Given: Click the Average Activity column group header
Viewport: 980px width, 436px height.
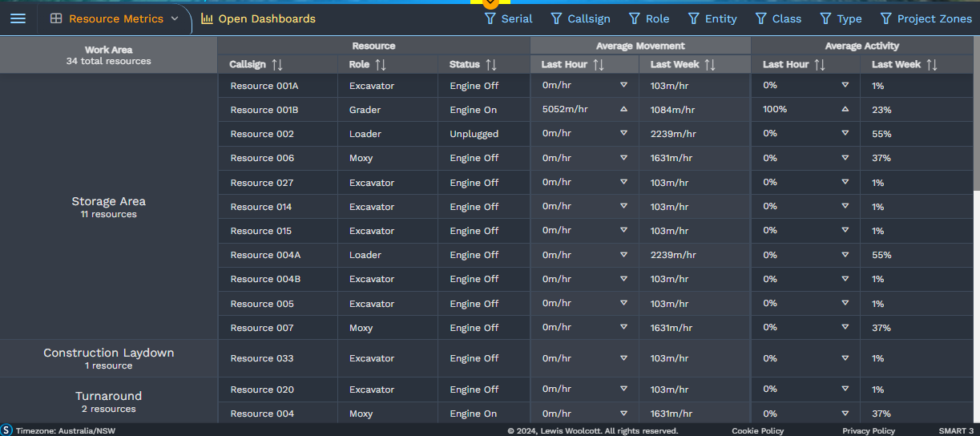Looking at the screenshot, I should coord(861,46).
